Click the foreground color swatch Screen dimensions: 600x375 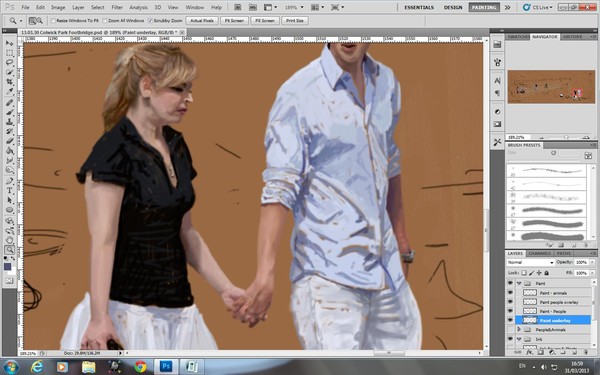[x=7, y=267]
